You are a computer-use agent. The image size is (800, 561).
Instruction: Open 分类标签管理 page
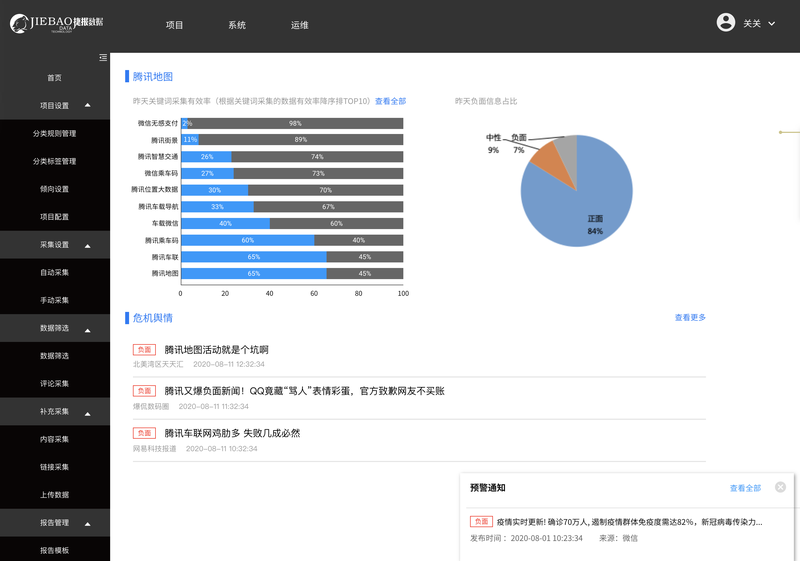click(55, 161)
